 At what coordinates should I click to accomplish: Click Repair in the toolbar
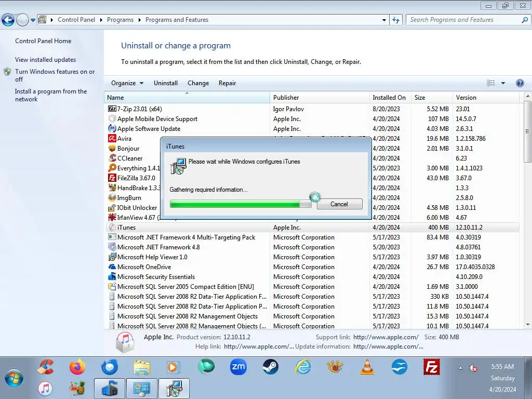[x=227, y=83]
